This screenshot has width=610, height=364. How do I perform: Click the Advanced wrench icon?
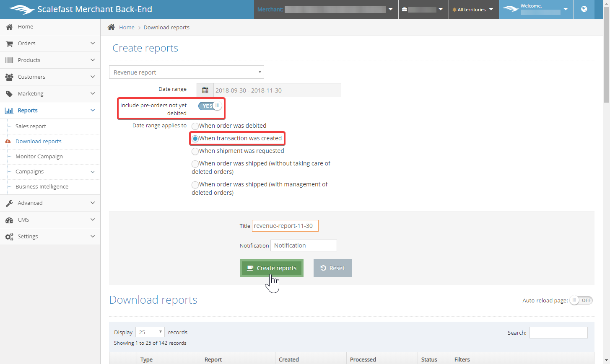point(9,203)
